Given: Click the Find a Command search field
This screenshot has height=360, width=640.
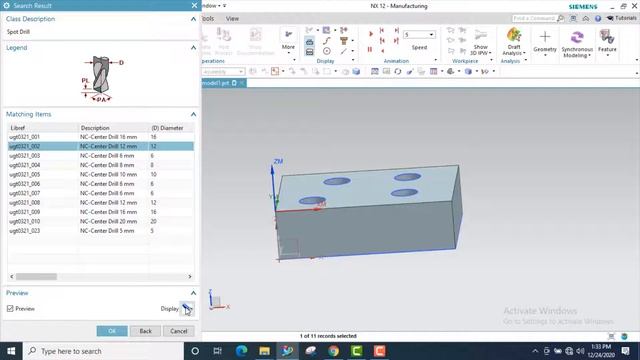Looking at the screenshot, I should pos(534,18).
